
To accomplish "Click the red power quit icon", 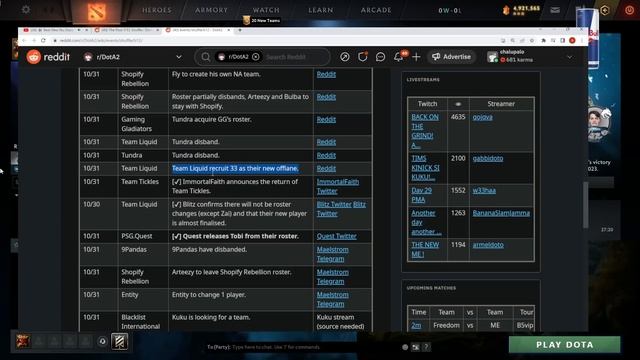I will click(x=629, y=10).
